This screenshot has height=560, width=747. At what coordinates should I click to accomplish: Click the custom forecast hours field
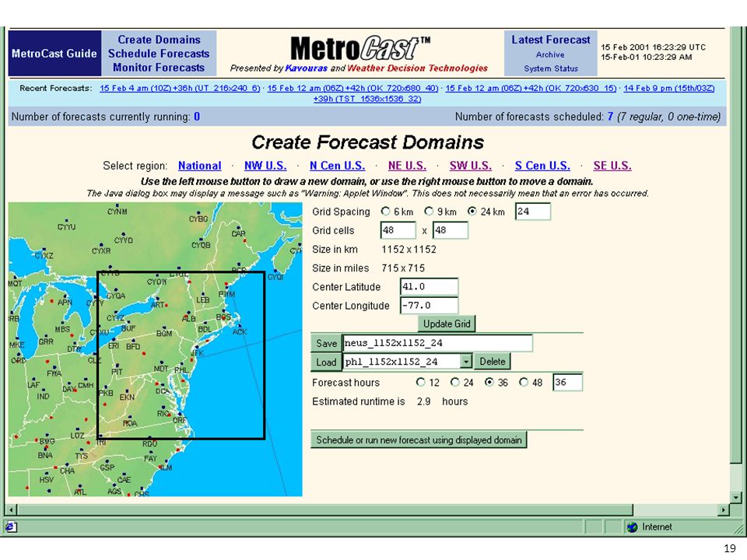(567, 383)
